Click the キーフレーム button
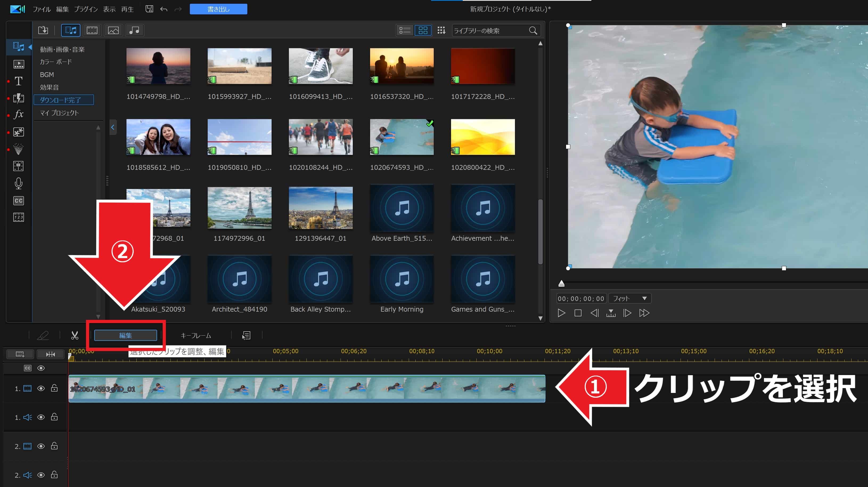 tap(196, 335)
